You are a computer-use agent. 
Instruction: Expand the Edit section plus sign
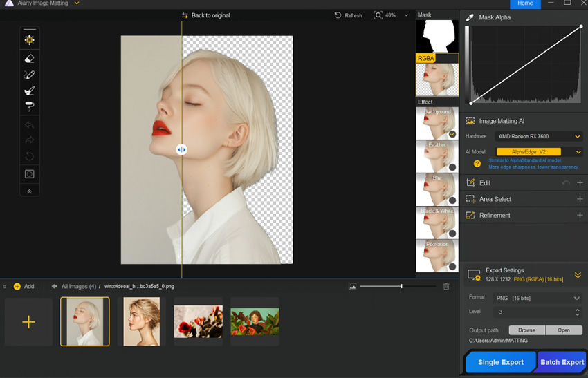pos(580,183)
